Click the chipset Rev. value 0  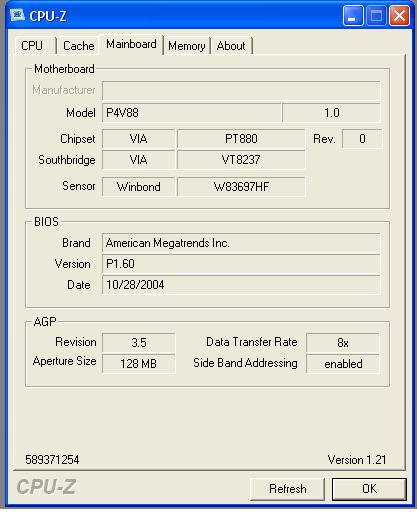[362, 139]
